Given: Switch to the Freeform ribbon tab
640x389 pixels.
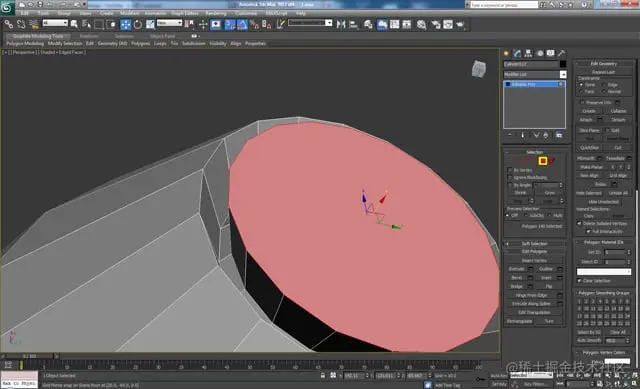Looking at the screenshot, I should tap(89, 36).
